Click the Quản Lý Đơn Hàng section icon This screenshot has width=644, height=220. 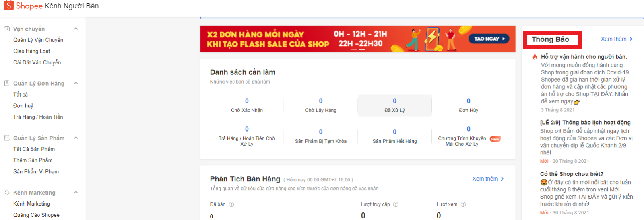[7, 83]
